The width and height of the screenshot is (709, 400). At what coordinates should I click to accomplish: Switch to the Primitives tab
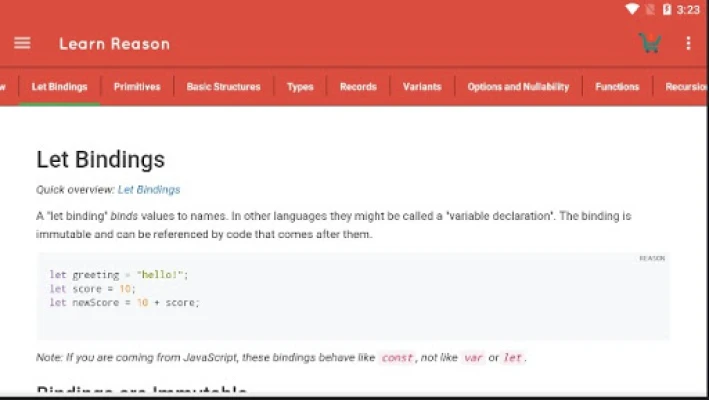[x=137, y=87]
